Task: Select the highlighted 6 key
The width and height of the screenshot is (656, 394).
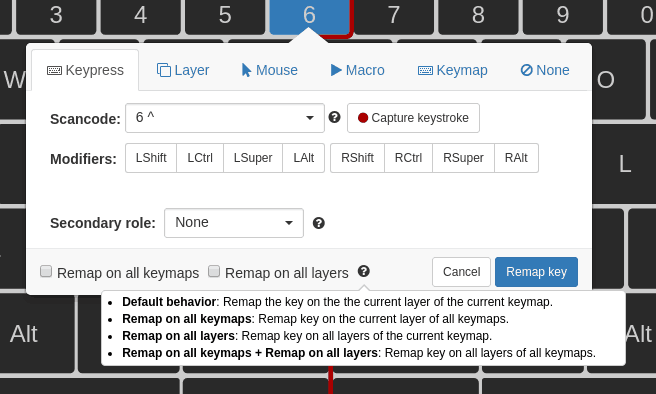Action: (309, 16)
